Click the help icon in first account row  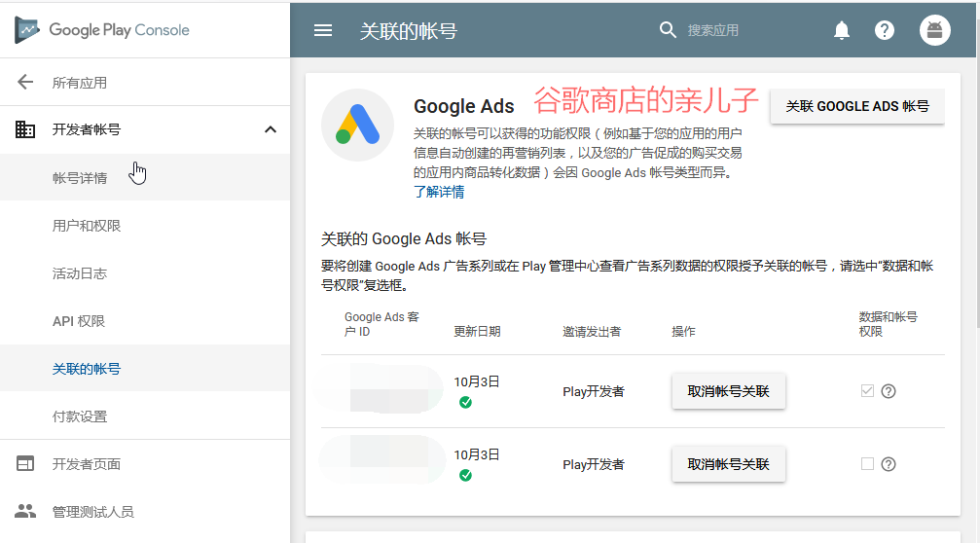tap(888, 391)
